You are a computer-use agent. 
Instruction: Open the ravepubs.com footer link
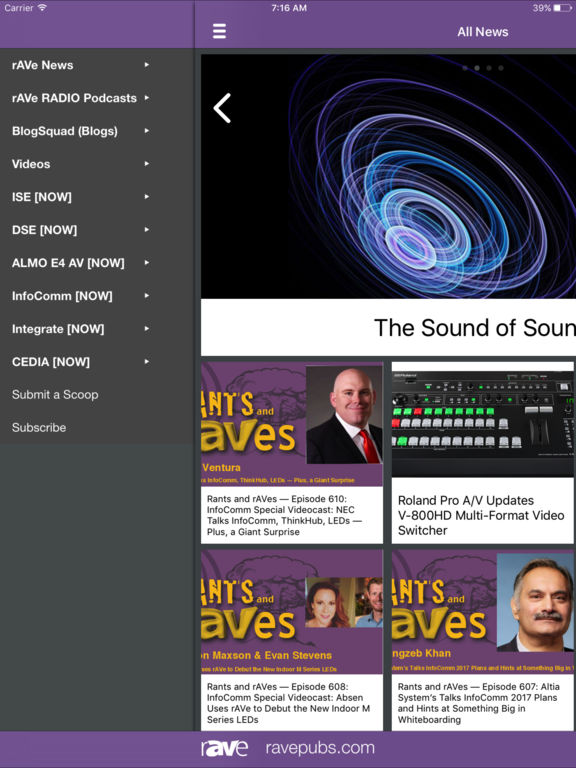click(320, 748)
